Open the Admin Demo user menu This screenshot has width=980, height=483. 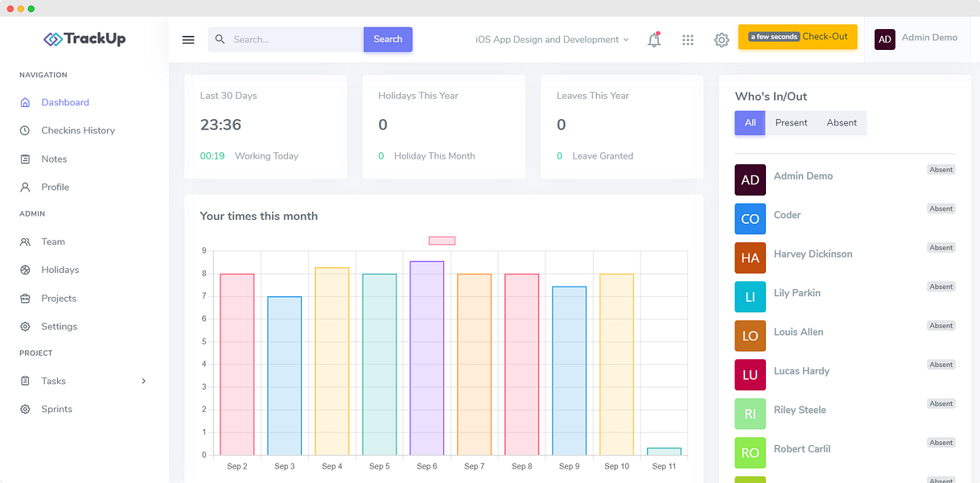tap(916, 39)
